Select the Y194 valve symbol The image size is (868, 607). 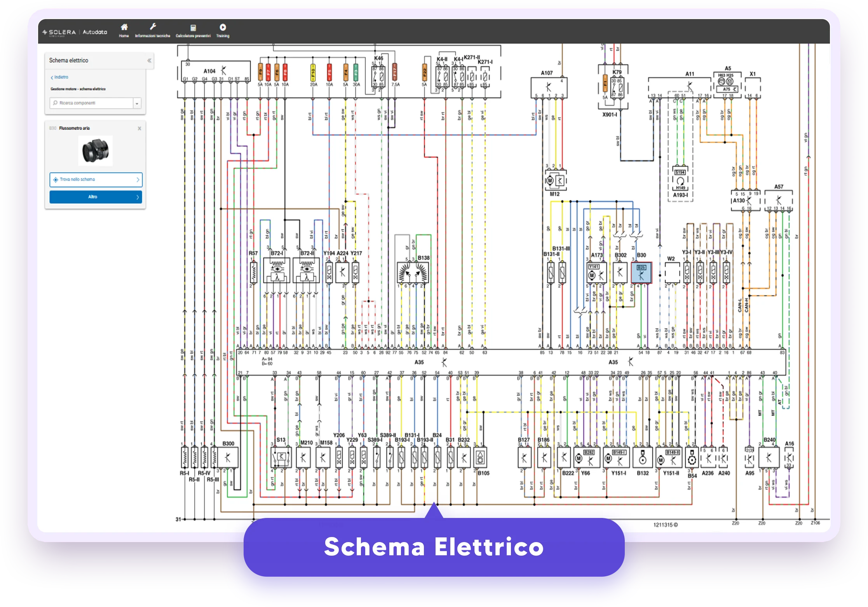click(x=329, y=272)
